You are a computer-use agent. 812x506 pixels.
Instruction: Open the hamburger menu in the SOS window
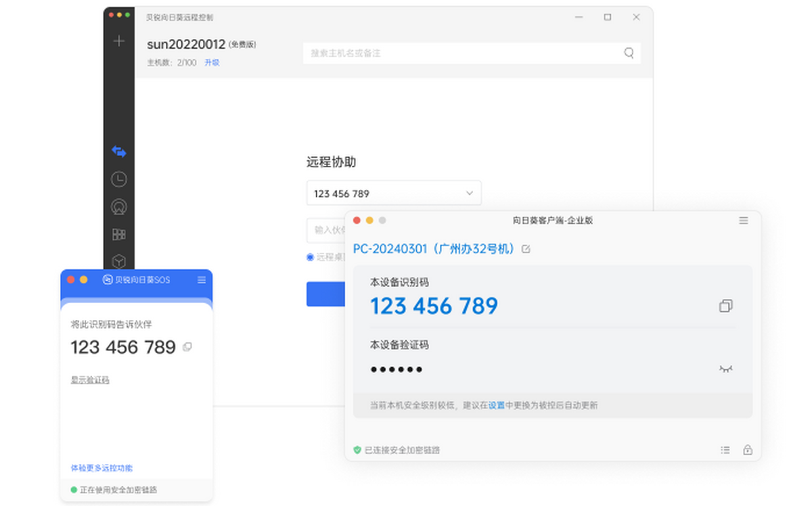coord(202,279)
